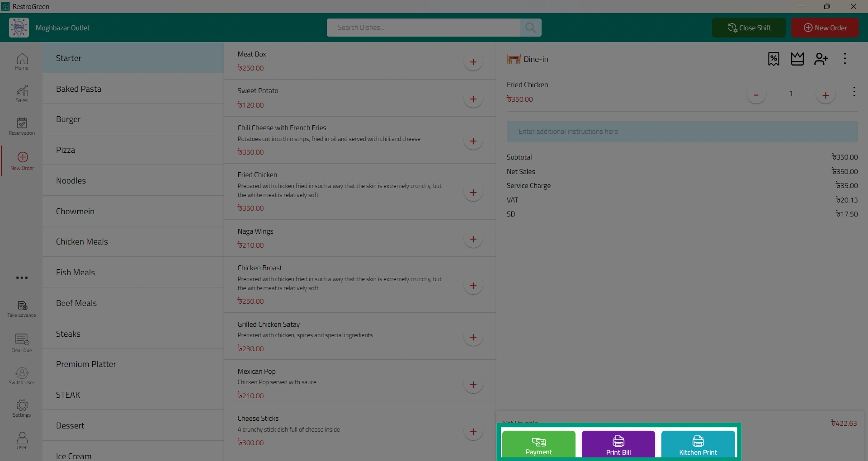Click the crown membership icon
The width and height of the screenshot is (868, 461).
797,59
